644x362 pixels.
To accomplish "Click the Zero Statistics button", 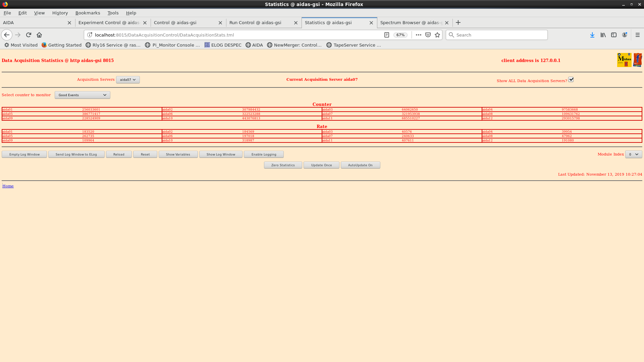I will pyautogui.click(x=283, y=165).
